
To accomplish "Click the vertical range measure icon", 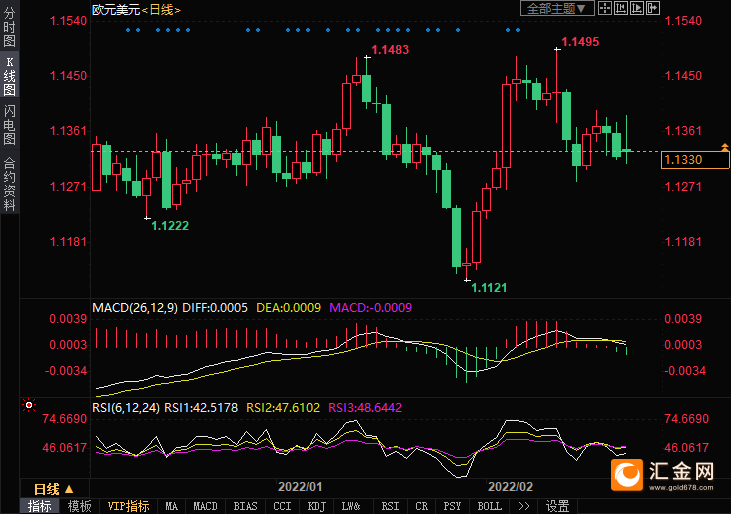I will point(621,8).
